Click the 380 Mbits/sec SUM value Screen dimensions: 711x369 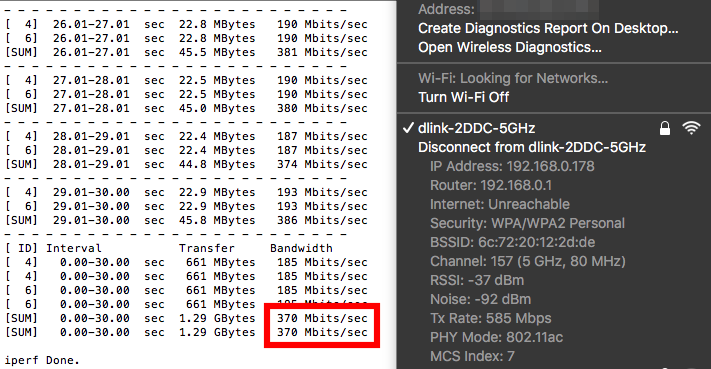coord(322,108)
